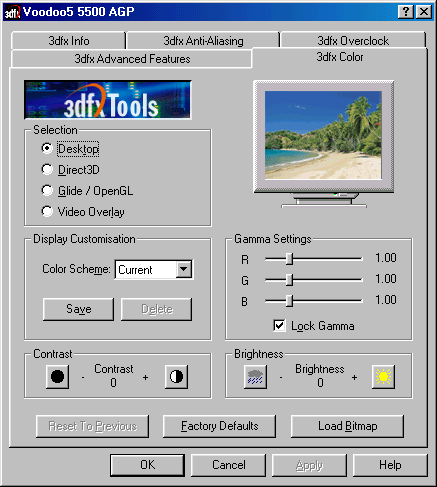Click the question mark help button in title bar

point(406,12)
